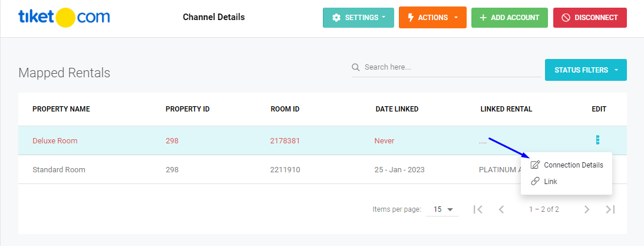Open the Settings dropdown

pyautogui.click(x=358, y=18)
